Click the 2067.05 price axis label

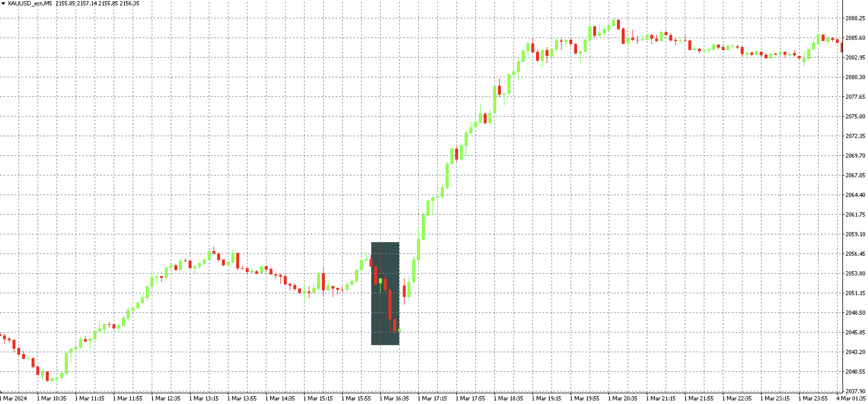pos(855,175)
